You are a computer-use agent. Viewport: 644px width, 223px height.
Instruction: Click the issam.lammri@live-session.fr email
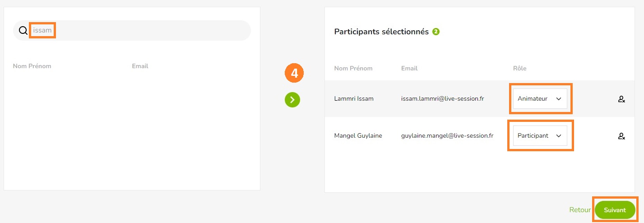[443, 98]
